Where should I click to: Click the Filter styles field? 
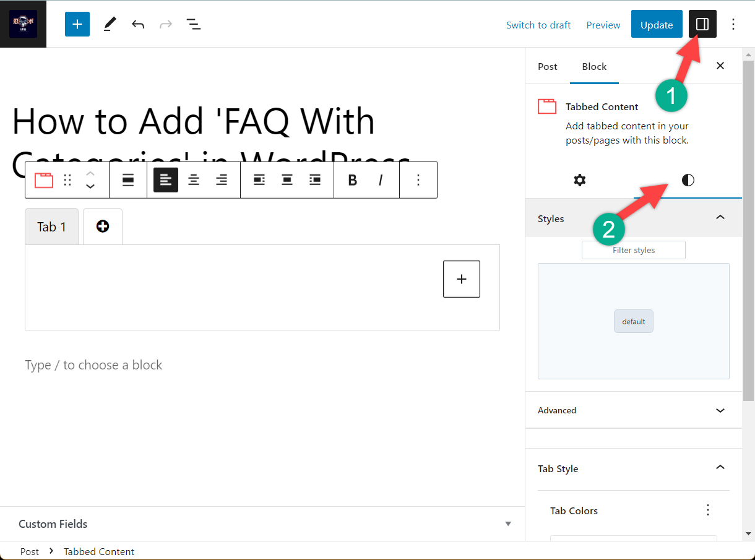(634, 250)
